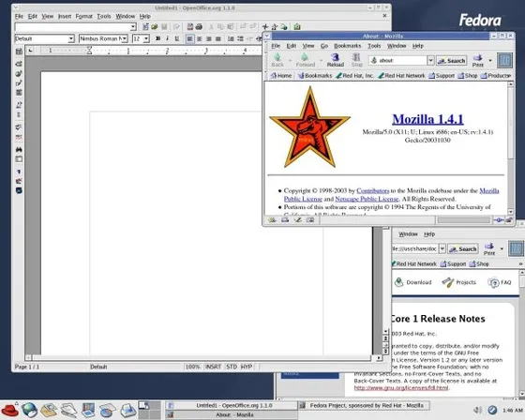Open the Red Hat main menu in panel
Viewport: 525px width, 420px height.
tap(9, 410)
